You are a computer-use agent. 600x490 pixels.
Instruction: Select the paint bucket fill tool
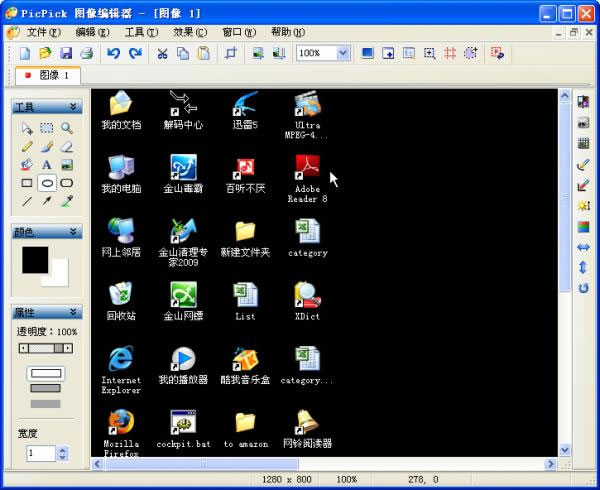[x=27, y=165]
